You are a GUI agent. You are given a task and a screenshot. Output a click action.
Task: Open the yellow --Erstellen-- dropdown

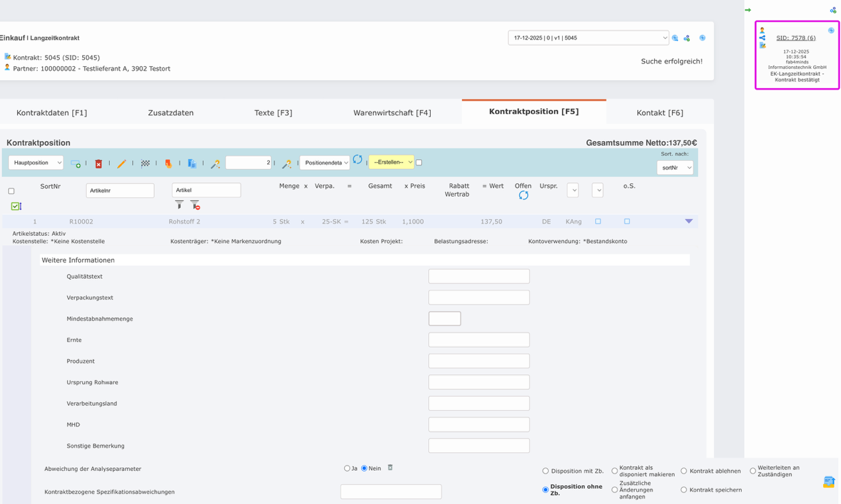coord(391,162)
